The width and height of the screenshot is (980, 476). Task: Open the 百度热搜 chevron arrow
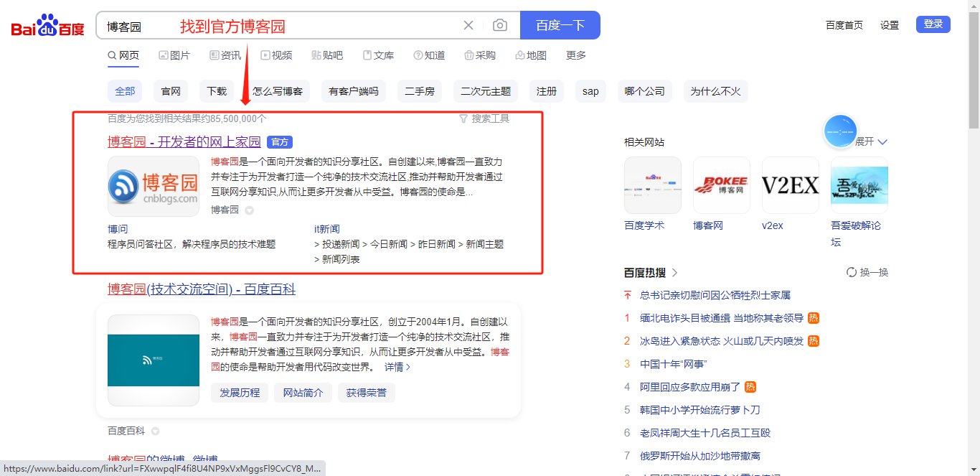(675, 273)
